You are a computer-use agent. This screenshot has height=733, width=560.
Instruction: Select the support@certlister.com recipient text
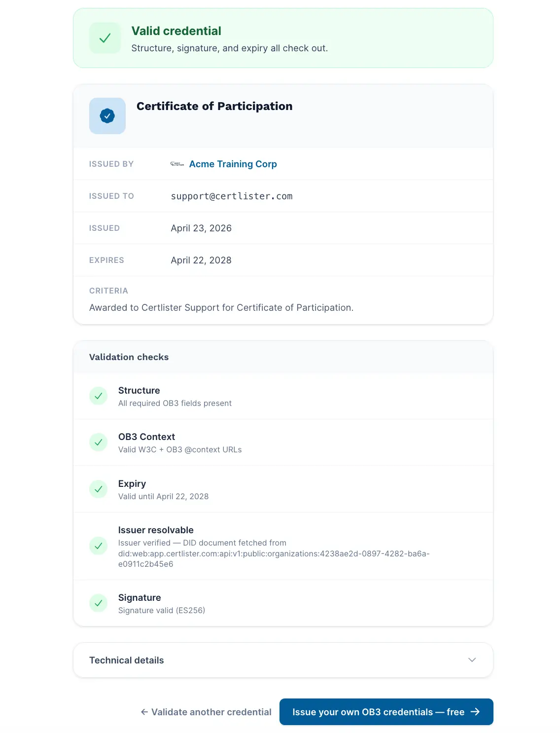point(232,196)
